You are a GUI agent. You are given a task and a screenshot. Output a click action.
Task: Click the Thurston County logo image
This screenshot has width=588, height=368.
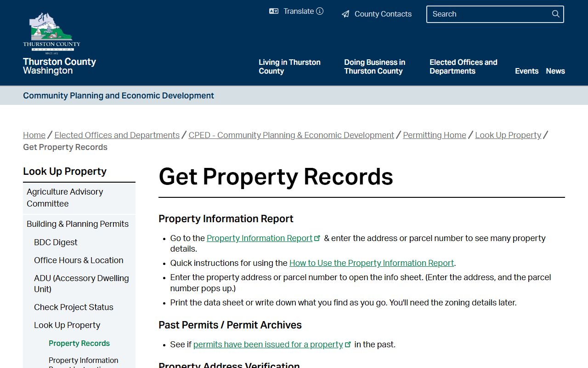(51, 34)
